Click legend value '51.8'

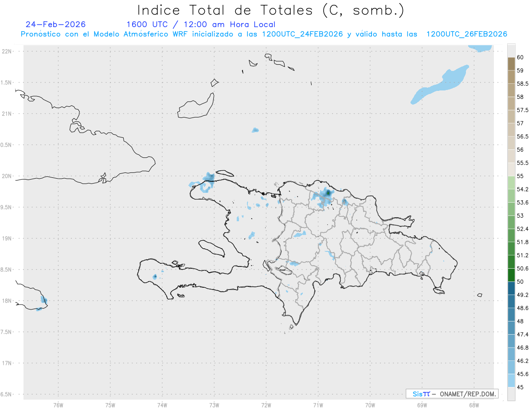pyautogui.click(x=523, y=242)
